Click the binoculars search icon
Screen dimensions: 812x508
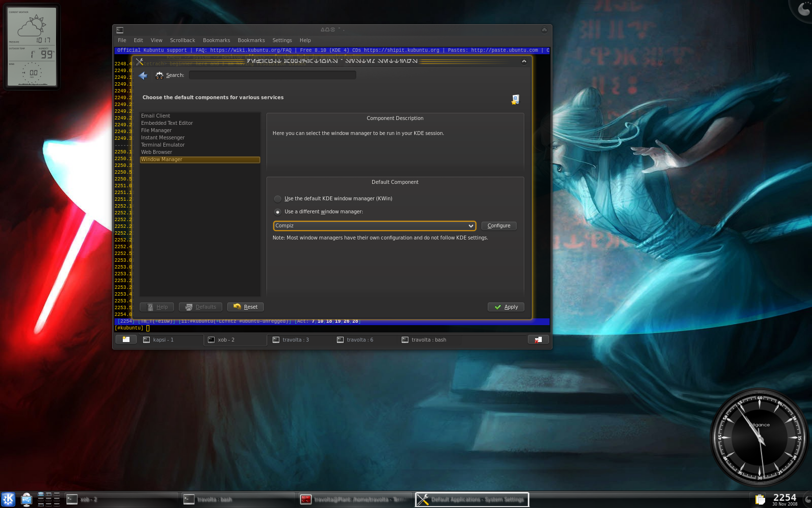click(159, 75)
